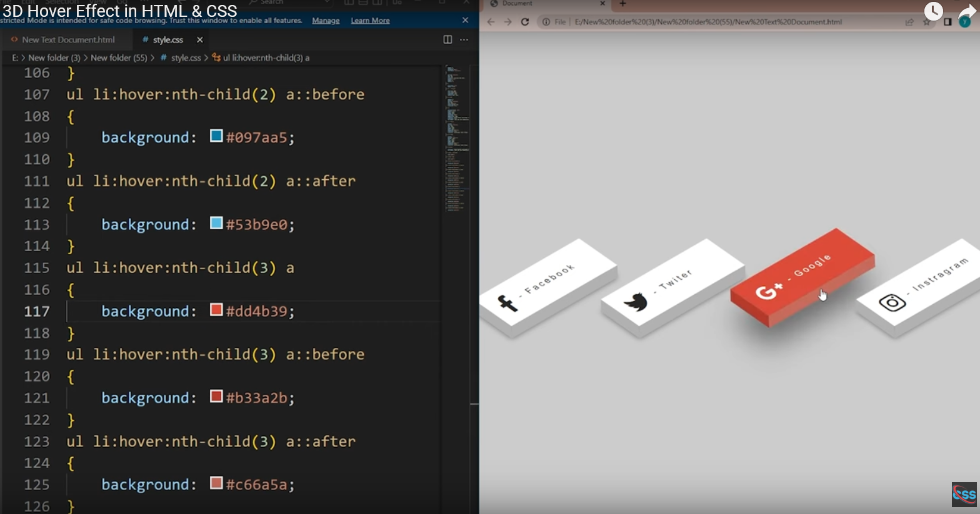The height and width of the screenshot is (514, 980).
Task: Reload the Document page in the browser
Action: pos(525,22)
